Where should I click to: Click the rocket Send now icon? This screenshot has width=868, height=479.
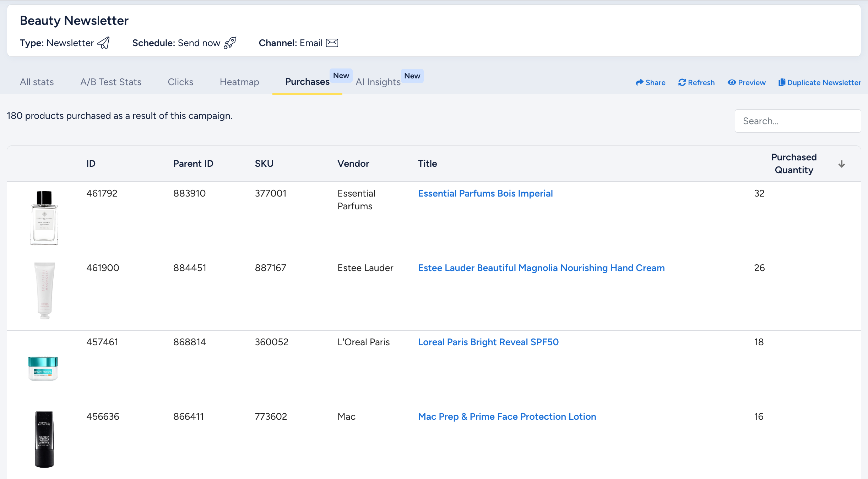coord(230,43)
